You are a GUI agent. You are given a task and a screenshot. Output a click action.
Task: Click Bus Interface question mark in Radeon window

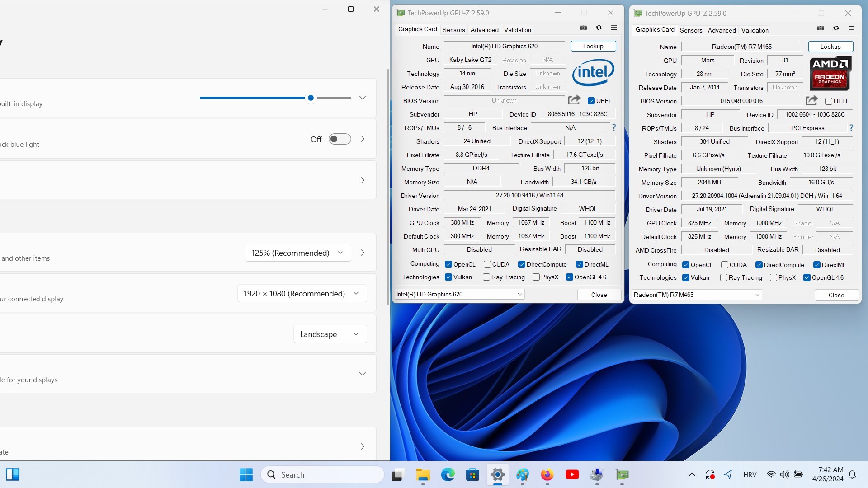(851, 128)
